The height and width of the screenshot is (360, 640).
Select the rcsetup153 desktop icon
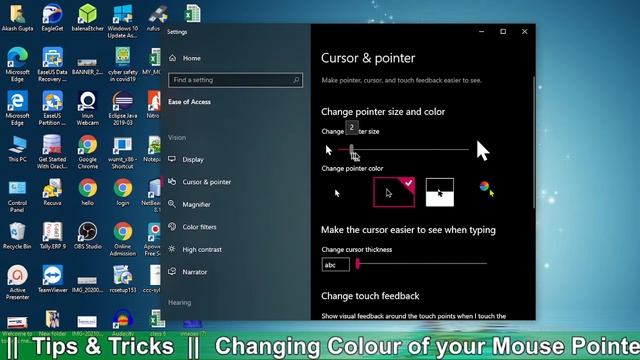point(122,280)
